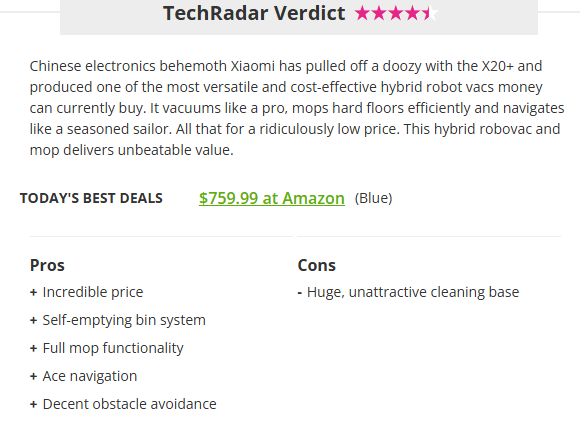Click the Cons column heading
Screen dimensions: 580x430
317,265
